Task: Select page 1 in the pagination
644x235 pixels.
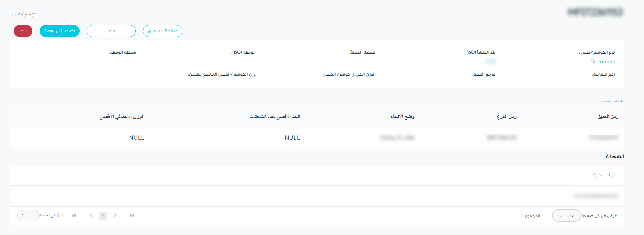Action: pos(103,216)
